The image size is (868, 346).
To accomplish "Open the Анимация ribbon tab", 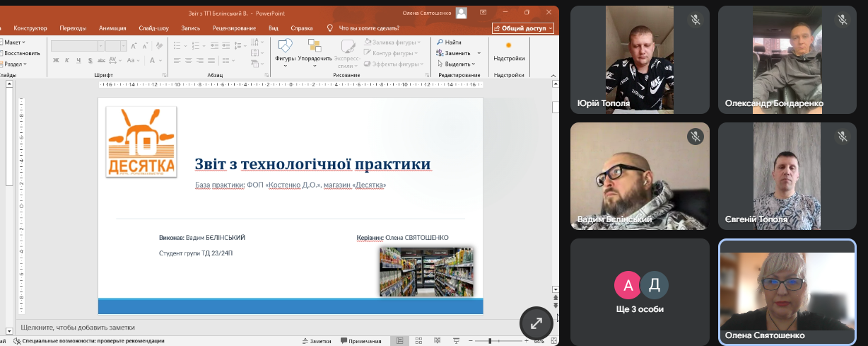I will (112, 28).
